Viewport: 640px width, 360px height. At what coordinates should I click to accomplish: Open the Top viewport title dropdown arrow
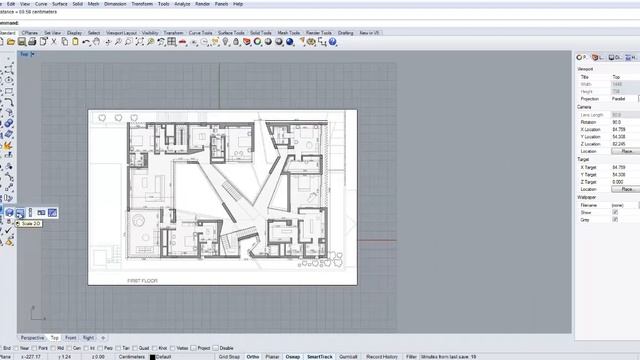click(33, 54)
